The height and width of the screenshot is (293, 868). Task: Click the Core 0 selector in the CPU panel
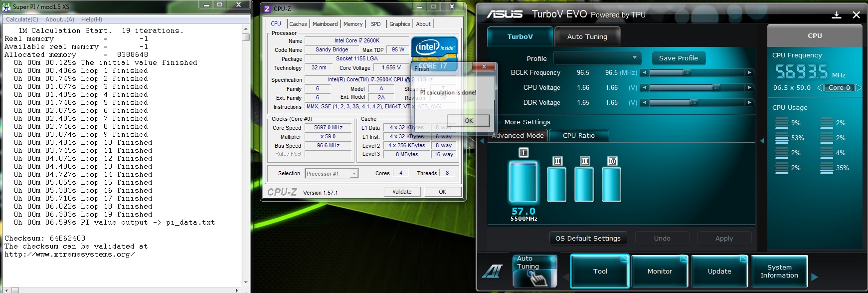coord(839,88)
